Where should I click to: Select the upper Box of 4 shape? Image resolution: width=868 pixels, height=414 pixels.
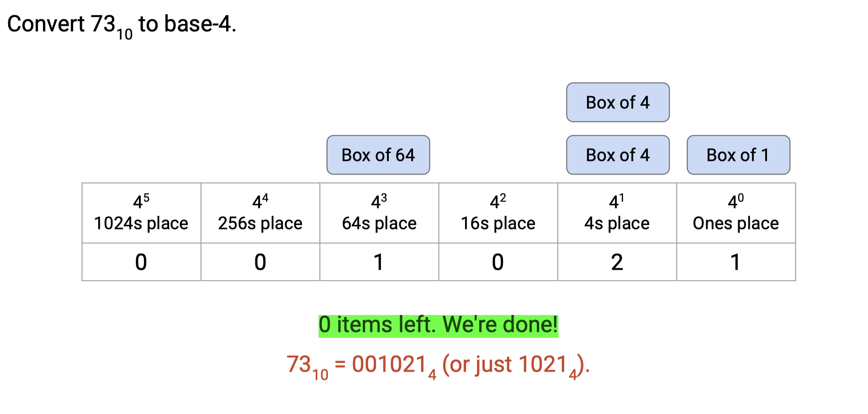pos(618,102)
